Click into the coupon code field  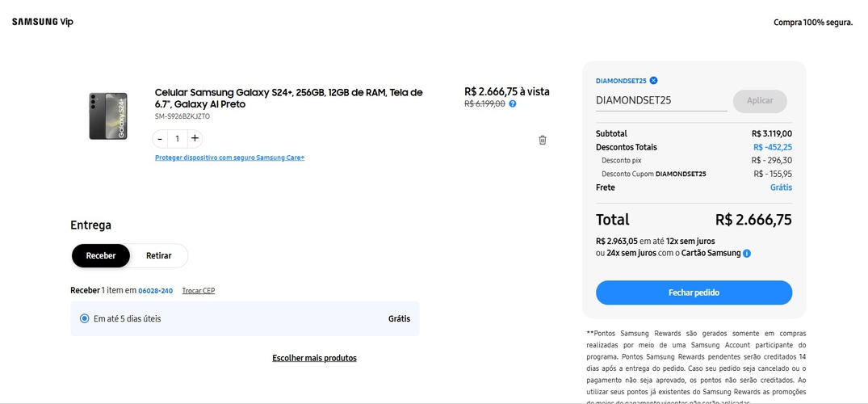tap(660, 101)
